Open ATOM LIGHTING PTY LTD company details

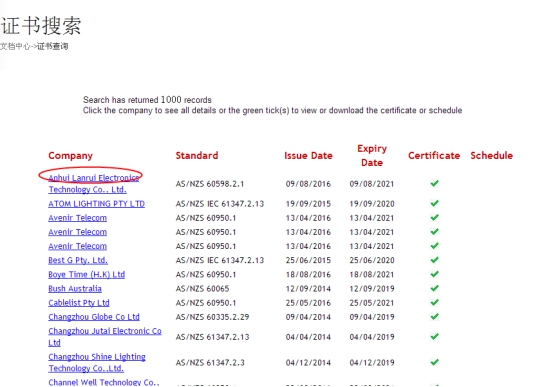(96, 204)
